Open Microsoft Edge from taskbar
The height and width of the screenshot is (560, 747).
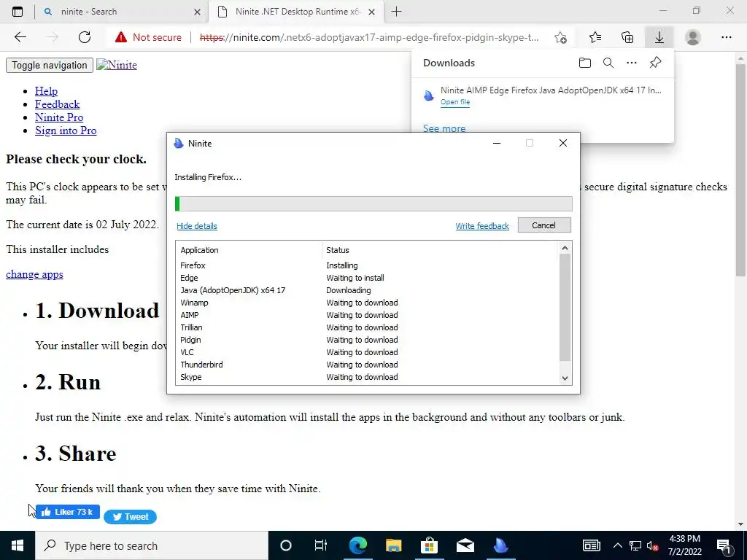coord(357,545)
